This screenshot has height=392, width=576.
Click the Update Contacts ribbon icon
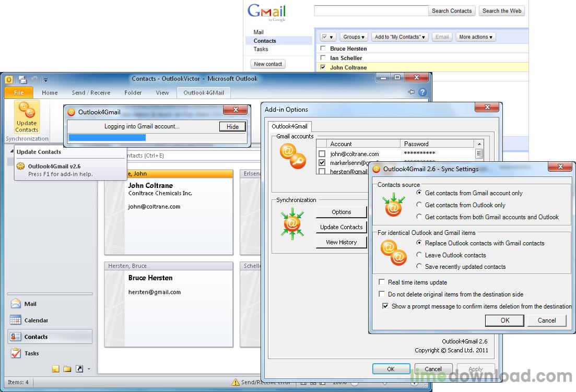[27, 116]
